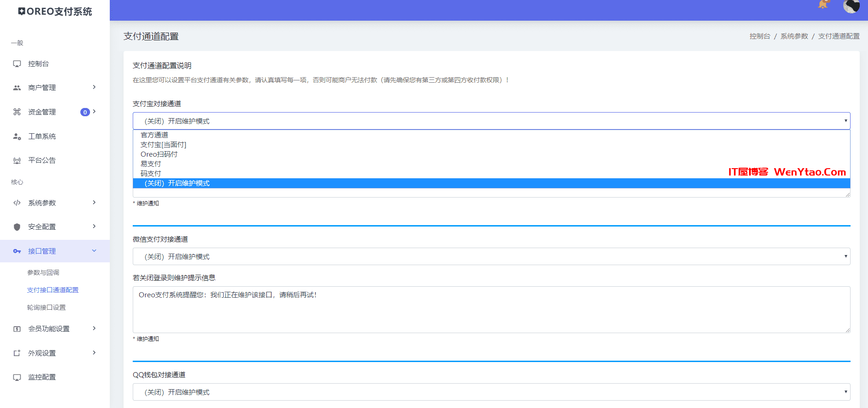Go to 轮询接口设置 submenu item
Screen dimensions: 868x408
click(46, 307)
